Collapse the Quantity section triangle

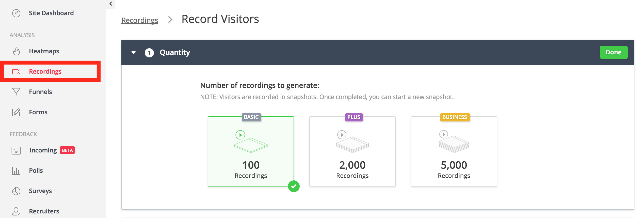tap(134, 52)
